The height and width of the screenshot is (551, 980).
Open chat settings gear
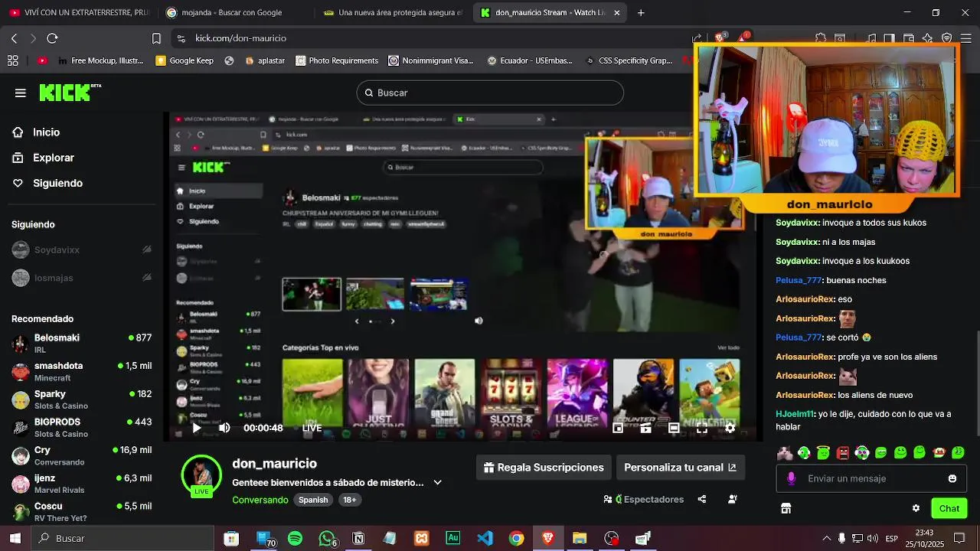(x=916, y=508)
